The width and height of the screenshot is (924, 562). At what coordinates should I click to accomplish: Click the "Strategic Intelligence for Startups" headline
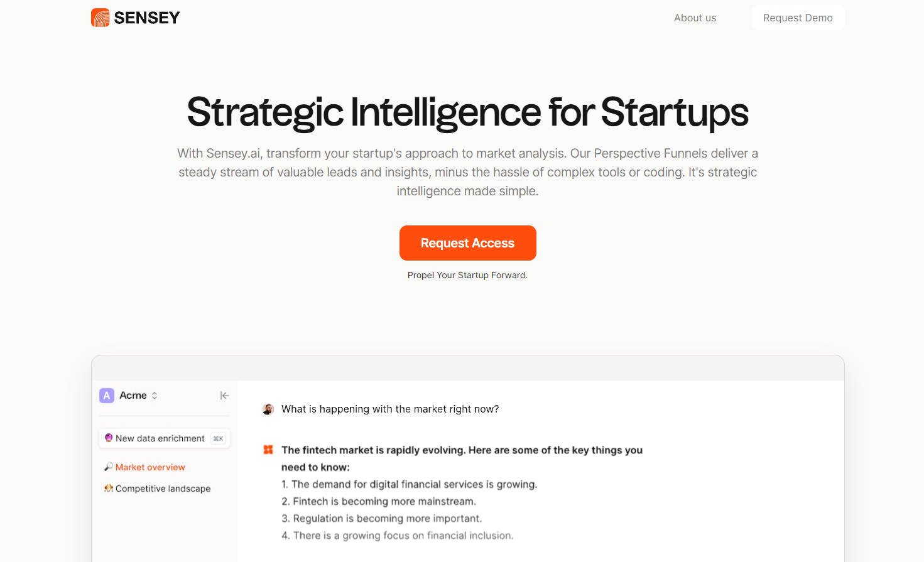(x=467, y=112)
